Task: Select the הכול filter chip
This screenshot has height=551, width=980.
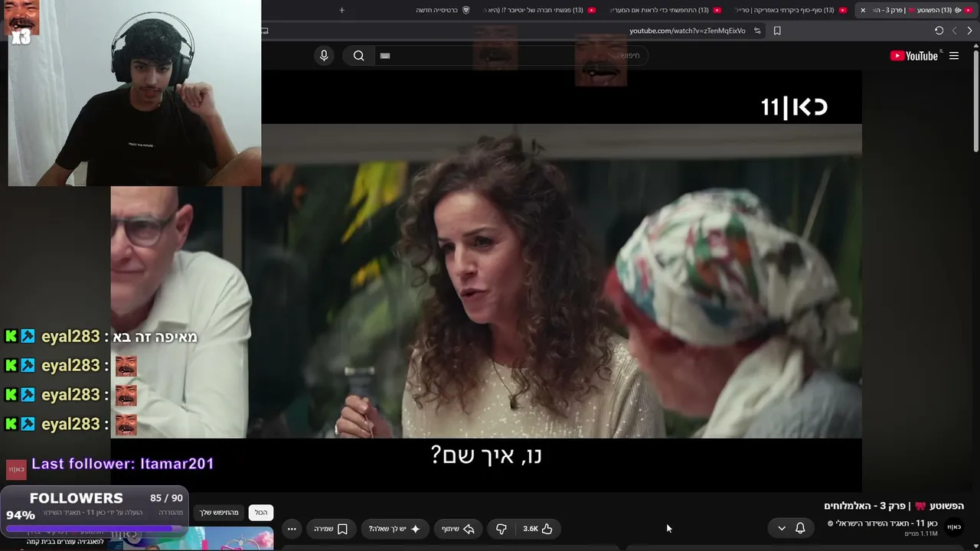Action: (x=261, y=513)
